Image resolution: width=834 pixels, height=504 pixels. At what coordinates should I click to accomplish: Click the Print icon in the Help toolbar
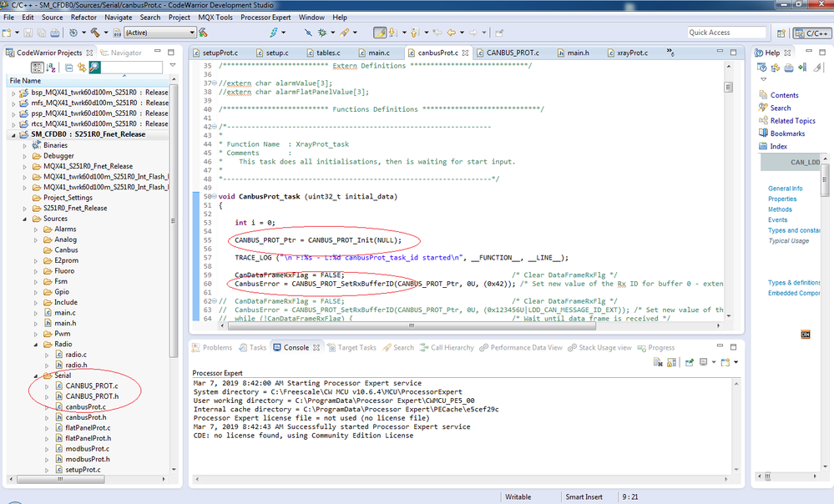pos(789,68)
